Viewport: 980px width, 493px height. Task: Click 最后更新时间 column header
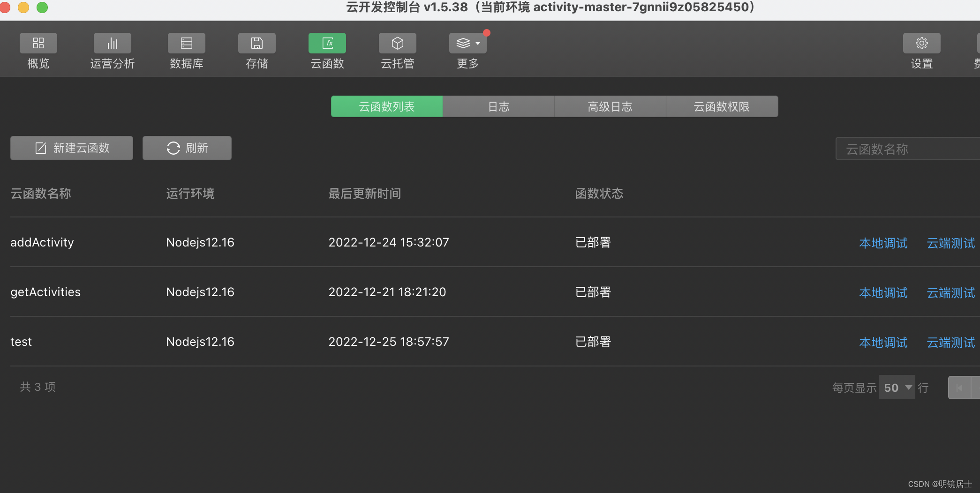pos(365,194)
